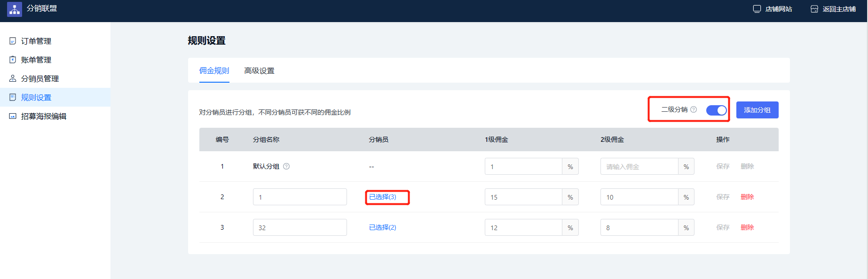
Task: Click the 店铺网站 monitor icon
Action: pos(757,9)
